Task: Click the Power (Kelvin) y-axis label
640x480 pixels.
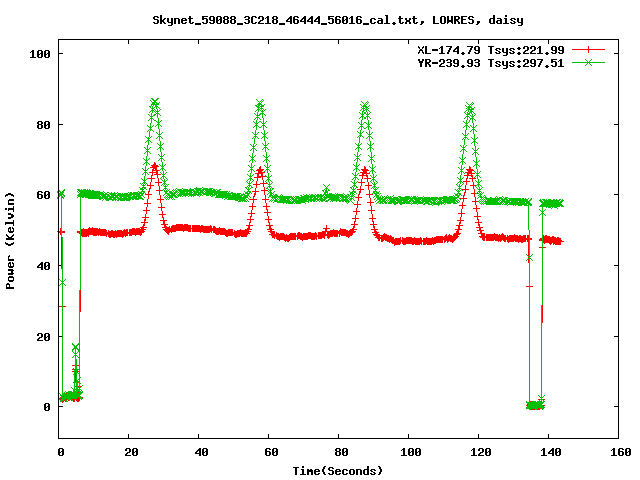Action: pyautogui.click(x=10, y=241)
